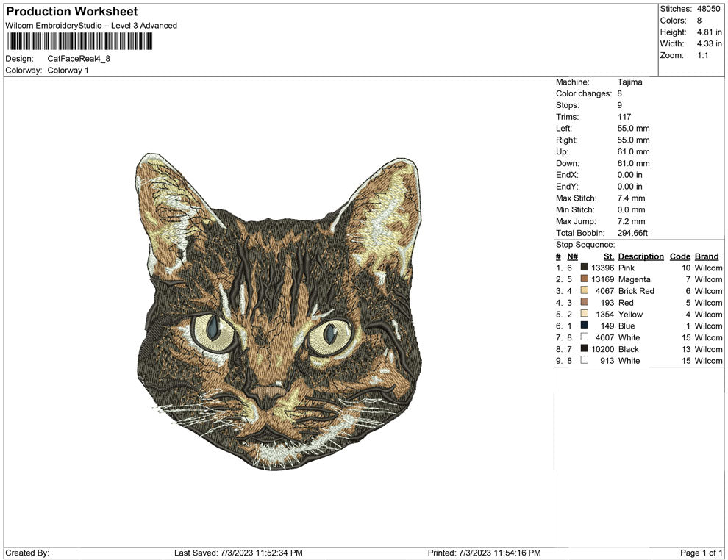Select the Brick Red thread color swatch
The width and height of the screenshot is (728, 560).
(585, 291)
